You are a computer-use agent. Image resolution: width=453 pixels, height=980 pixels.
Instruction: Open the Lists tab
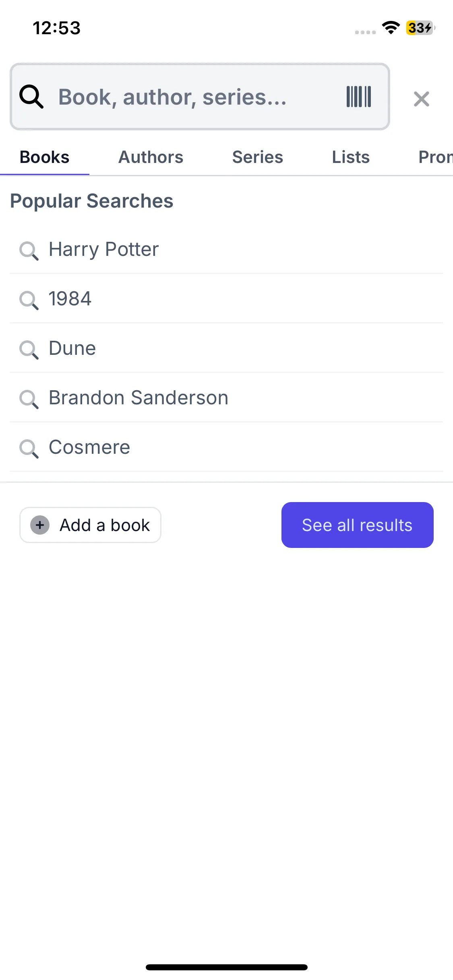pyautogui.click(x=350, y=157)
